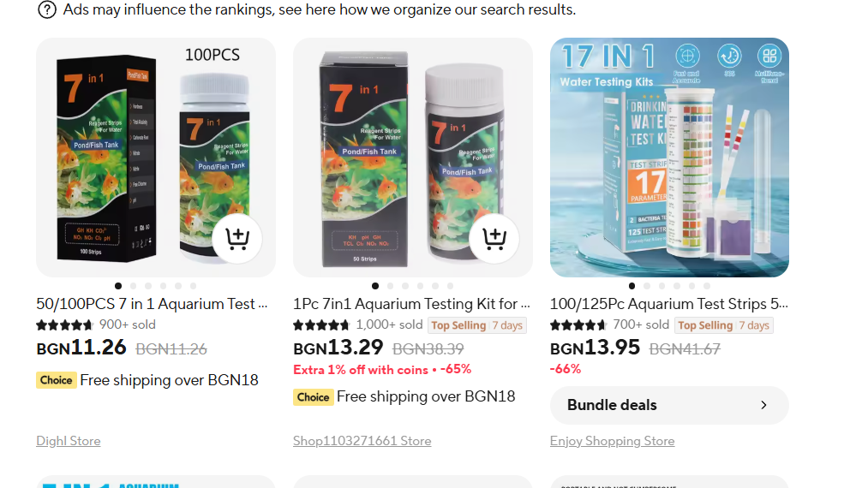Add 1Pc 7in1 Aquarium Testing Kit to cart
The width and height of the screenshot is (868, 488).
point(494,239)
